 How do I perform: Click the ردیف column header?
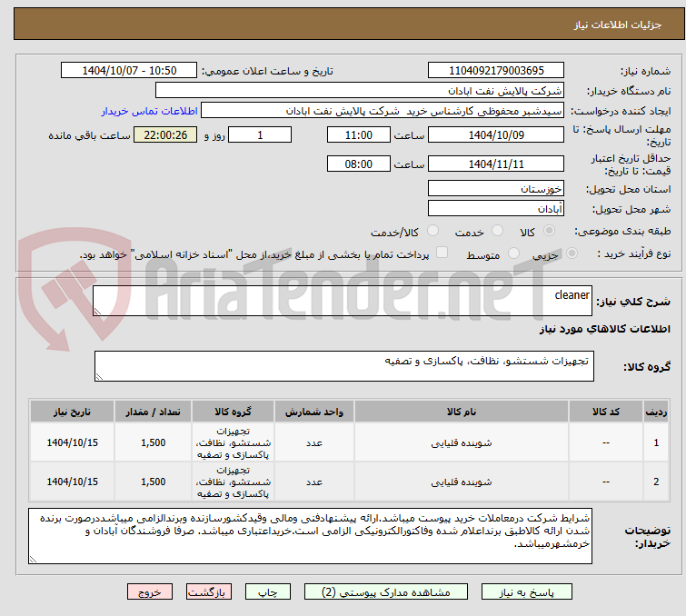(656, 412)
